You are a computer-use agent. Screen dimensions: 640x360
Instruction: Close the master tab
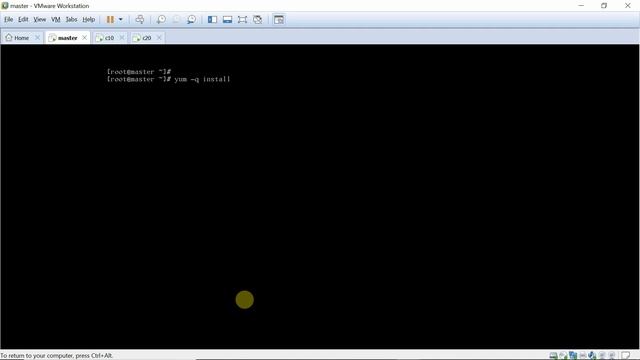click(84, 38)
